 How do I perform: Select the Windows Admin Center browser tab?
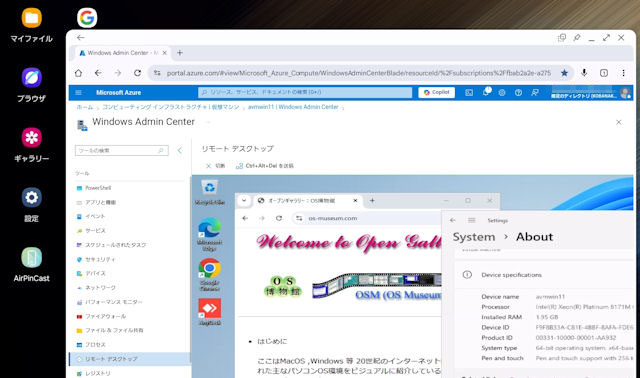pos(123,53)
